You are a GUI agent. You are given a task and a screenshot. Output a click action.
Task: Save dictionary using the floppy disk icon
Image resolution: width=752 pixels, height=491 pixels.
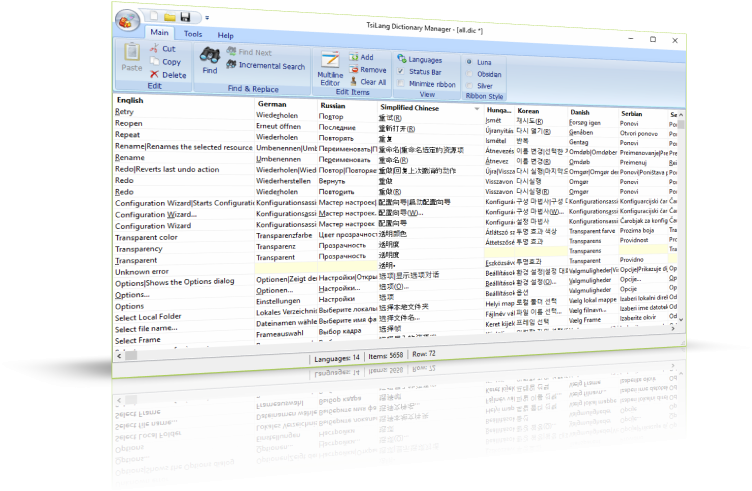(185, 17)
